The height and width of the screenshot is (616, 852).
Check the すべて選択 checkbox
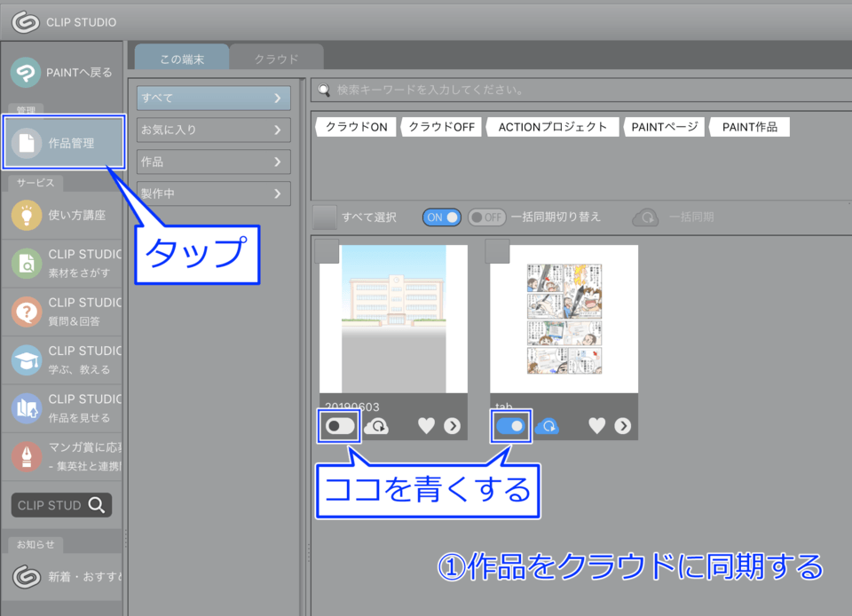pos(326,217)
